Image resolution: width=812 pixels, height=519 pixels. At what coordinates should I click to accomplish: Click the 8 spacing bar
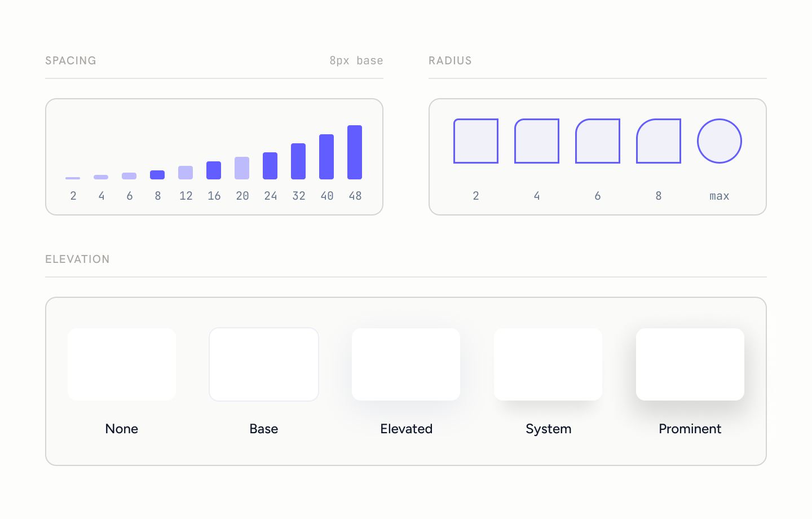157,175
